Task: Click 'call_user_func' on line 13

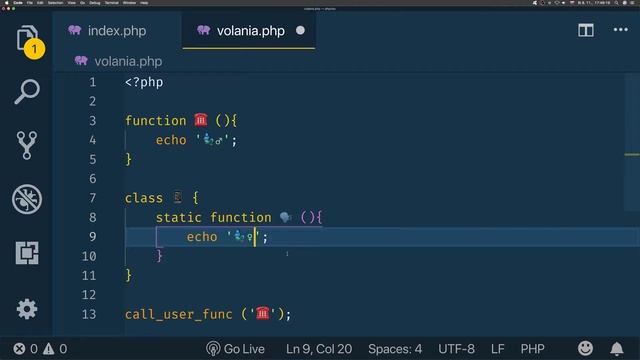Action: [x=179, y=314]
